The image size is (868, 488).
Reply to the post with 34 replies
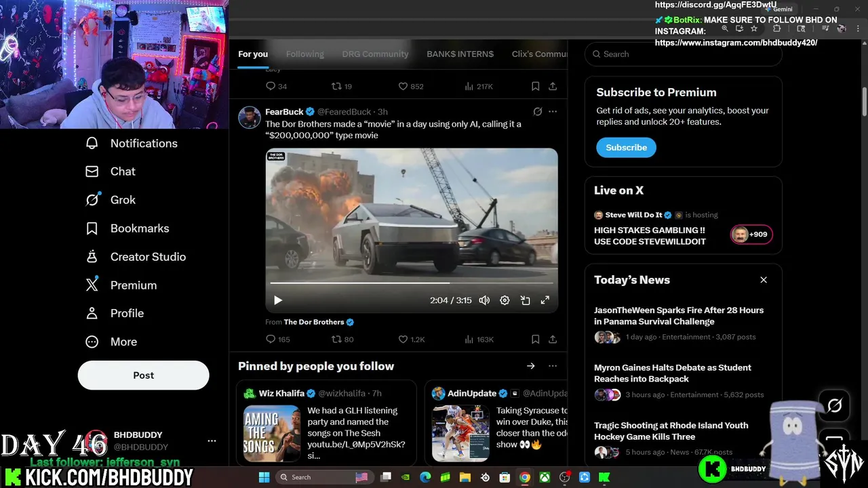[x=276, y=86]
